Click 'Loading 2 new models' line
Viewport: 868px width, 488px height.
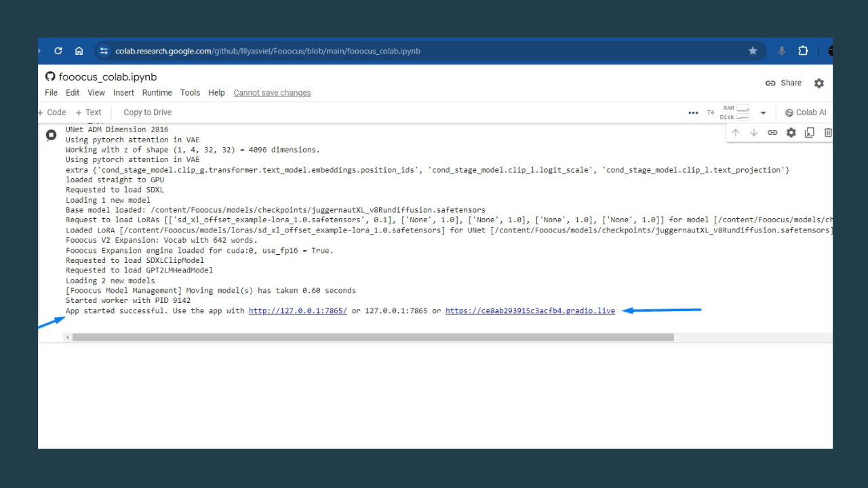tap(110, 281)
